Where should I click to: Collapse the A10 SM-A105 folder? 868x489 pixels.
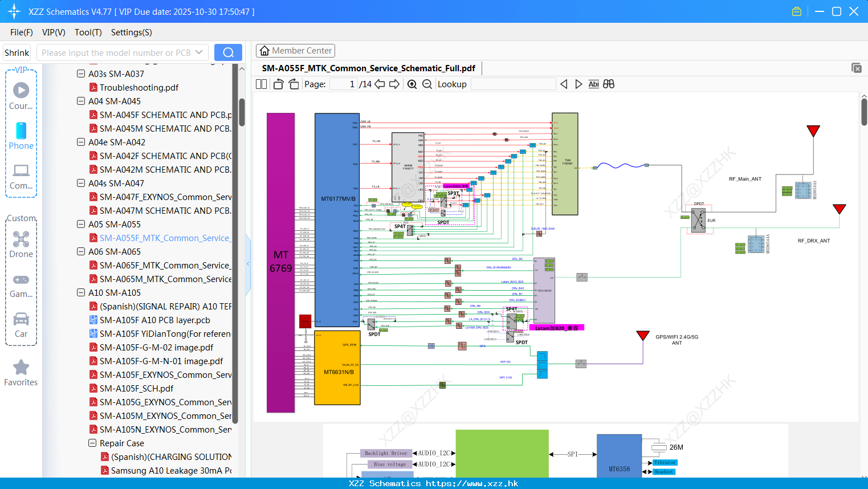(x=81, y=292)
